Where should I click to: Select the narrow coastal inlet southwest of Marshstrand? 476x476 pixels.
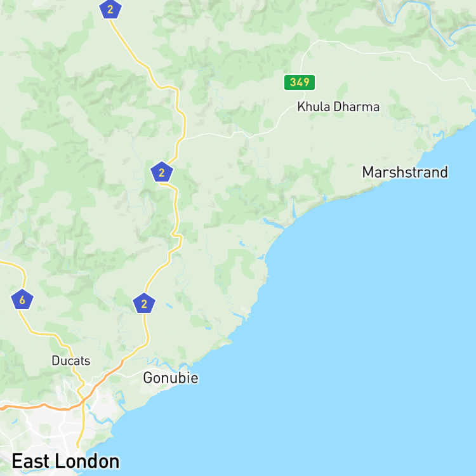[x=294, y=209]
